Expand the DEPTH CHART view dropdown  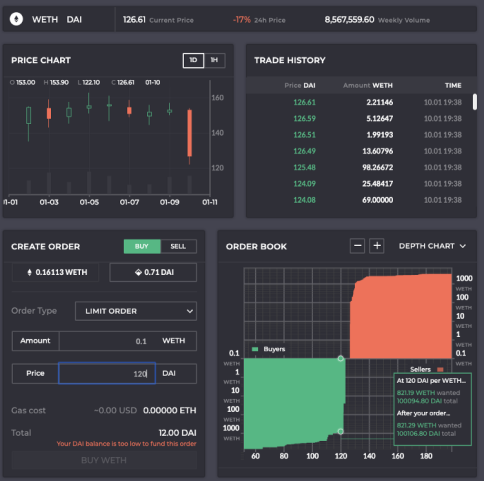pos(432,246)
